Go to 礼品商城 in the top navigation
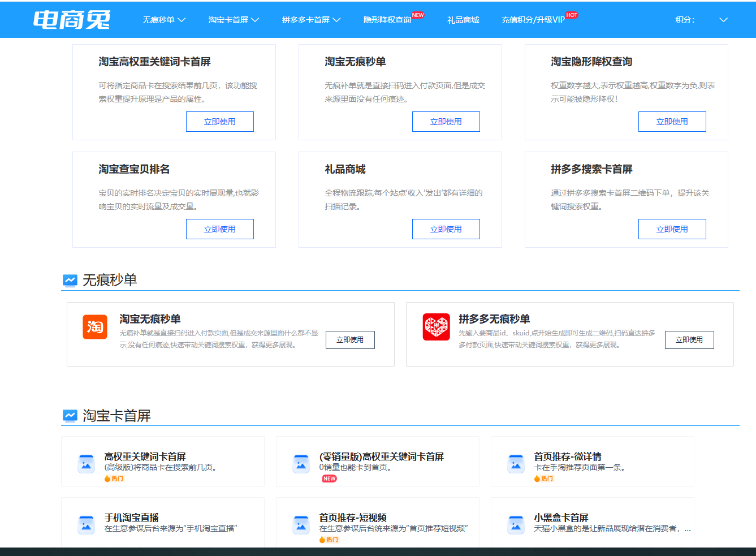 tap(463, 20)
